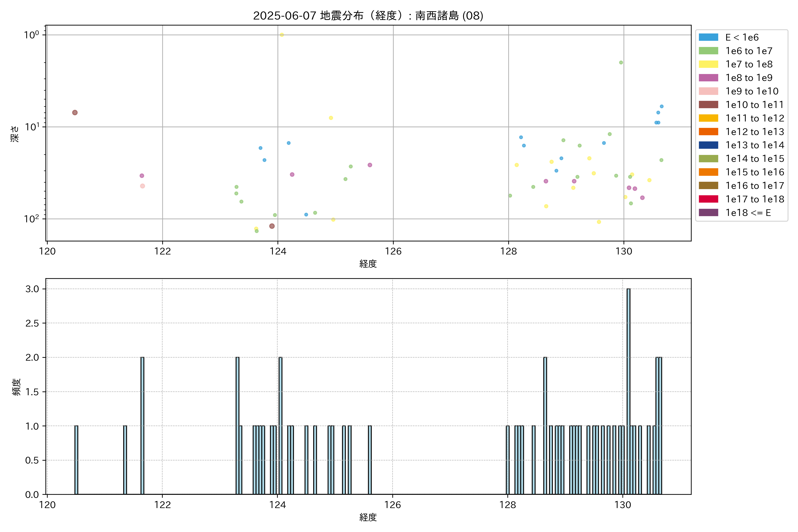Click the tallest histogram bar reaching 3.0
Image resolution: width=798 pixels, height=532 pixels.
point(628,390)
